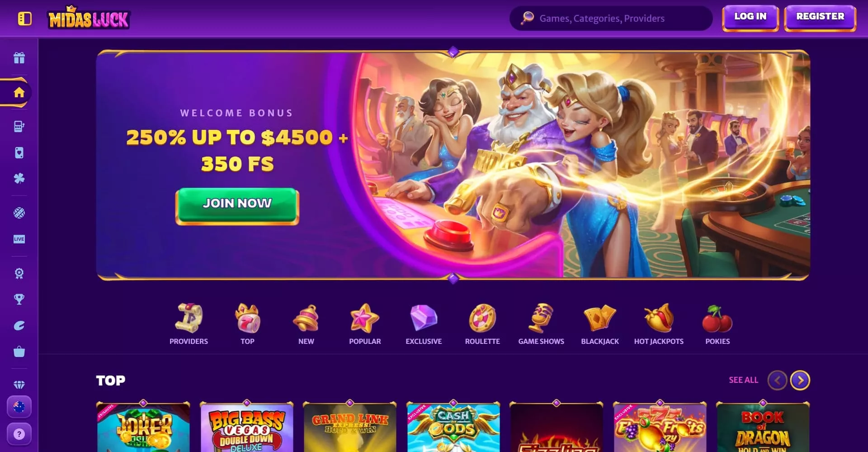Open the PROVIDERS category
Screen dimensions: 868x452
[x=189, y=324]
